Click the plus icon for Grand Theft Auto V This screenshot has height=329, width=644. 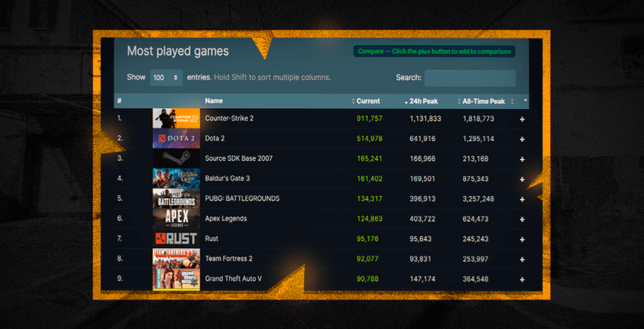tap(522, 279)
